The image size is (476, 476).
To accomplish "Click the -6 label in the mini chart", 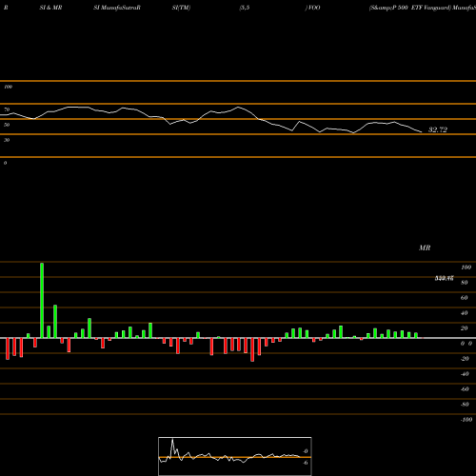I will point(305,463).
